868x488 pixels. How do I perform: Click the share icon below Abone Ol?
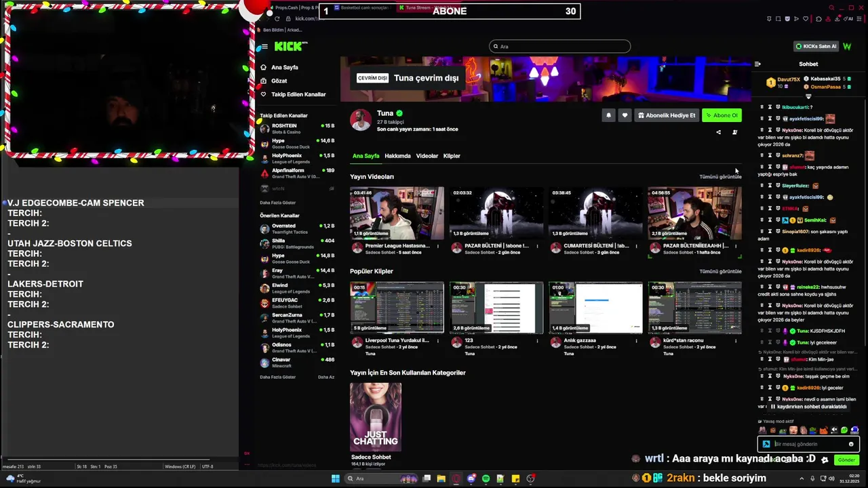pos(719,132)
